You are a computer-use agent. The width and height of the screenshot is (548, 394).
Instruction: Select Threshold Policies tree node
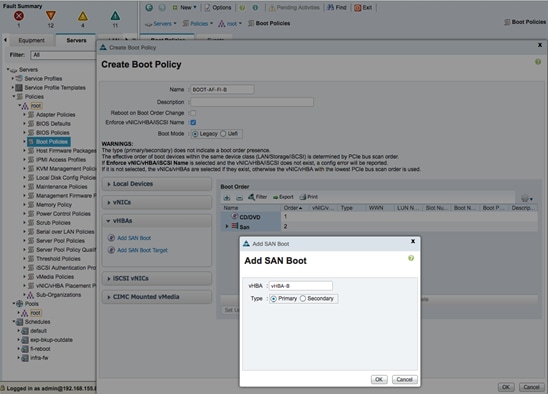58,259
